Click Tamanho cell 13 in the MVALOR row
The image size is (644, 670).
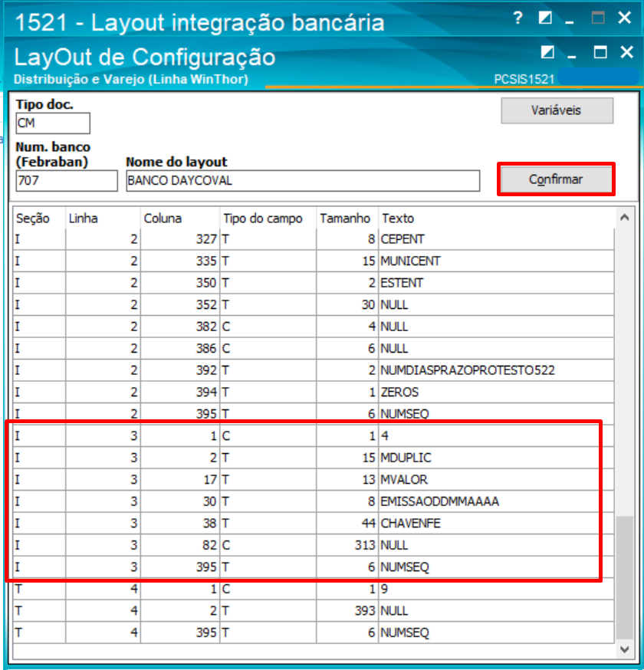pos(347,479)
